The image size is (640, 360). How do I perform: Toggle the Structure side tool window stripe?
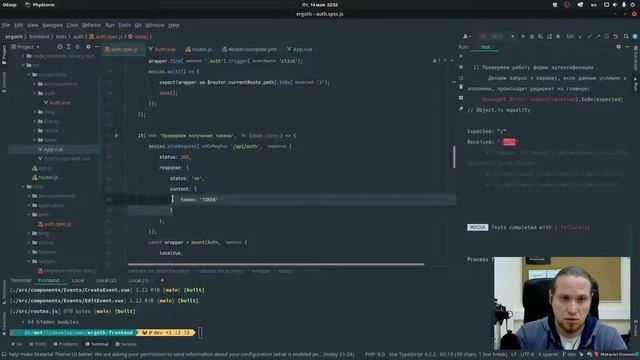4,292
